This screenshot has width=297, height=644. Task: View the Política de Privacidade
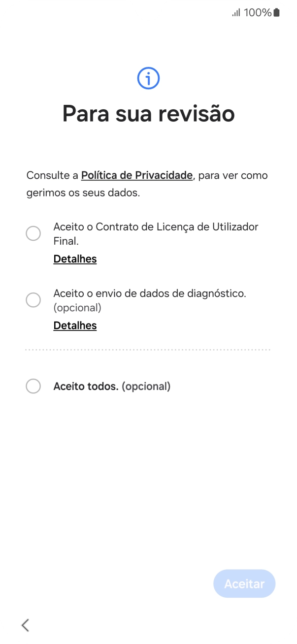coord(136,175)
